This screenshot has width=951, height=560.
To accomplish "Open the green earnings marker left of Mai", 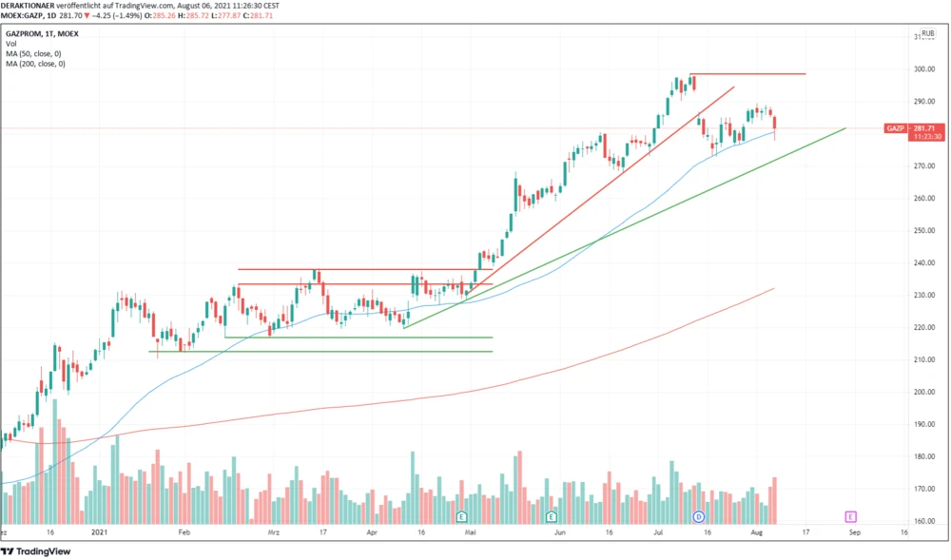I will pos(461,516).
